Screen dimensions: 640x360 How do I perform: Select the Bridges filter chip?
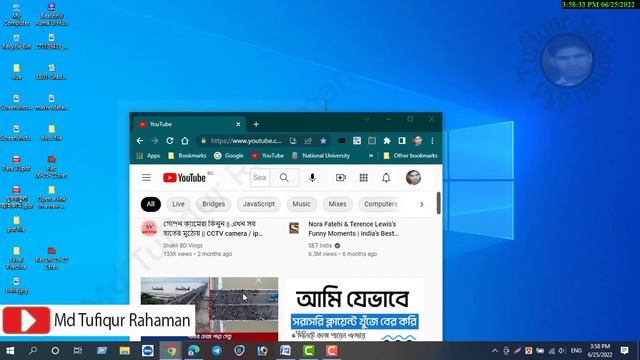click(x=213, y=204)
